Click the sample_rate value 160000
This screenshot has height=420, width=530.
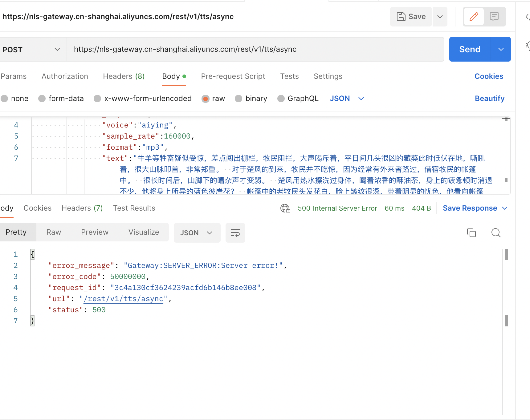coord(177,136)
